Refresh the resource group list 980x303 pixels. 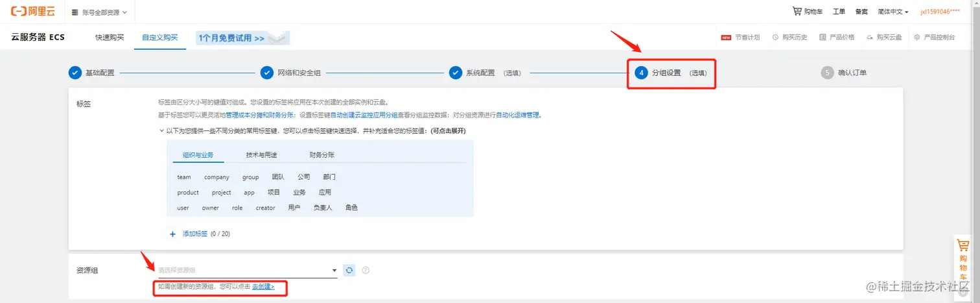pos(349,270)
